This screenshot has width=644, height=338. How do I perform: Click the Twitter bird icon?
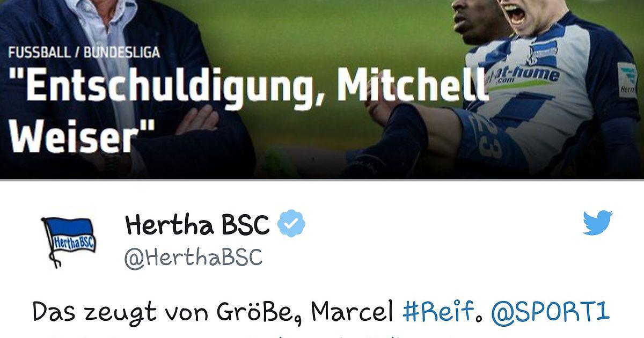pos(597,223)
